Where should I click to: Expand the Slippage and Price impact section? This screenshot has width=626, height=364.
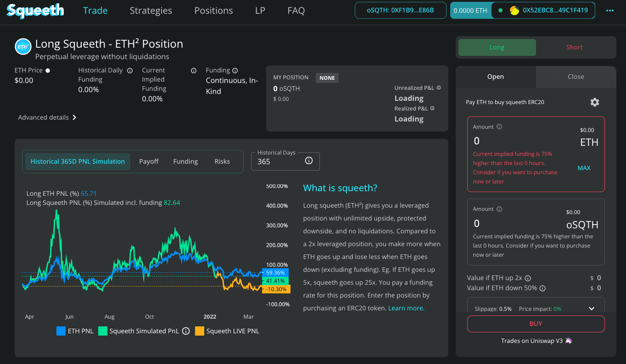(591, 309)
